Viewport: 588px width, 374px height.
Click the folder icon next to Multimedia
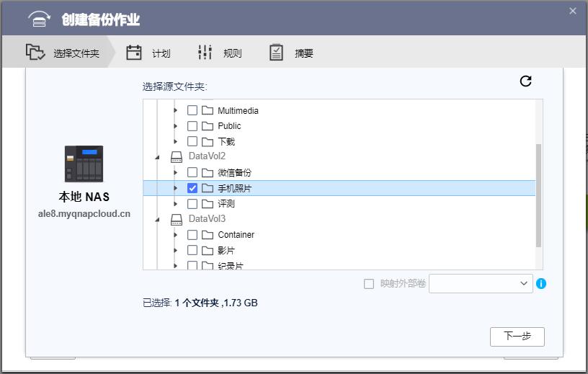(208, 111)
